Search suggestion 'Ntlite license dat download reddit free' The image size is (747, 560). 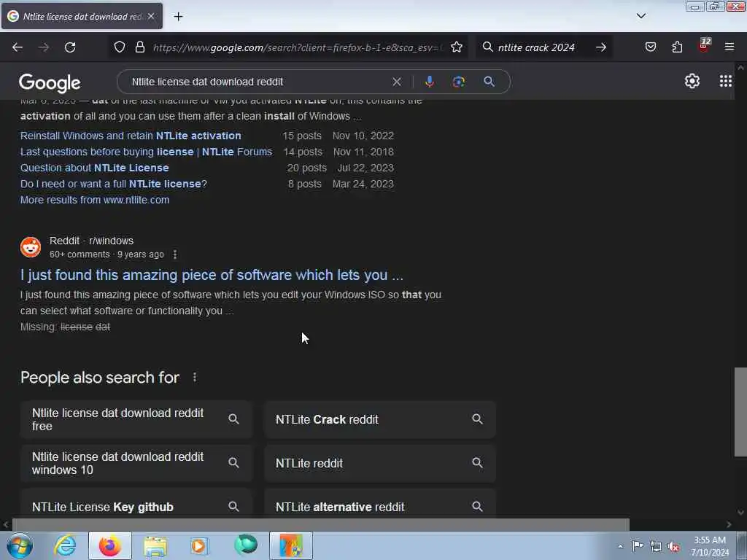pyautogui.click(x=136, y=419)
